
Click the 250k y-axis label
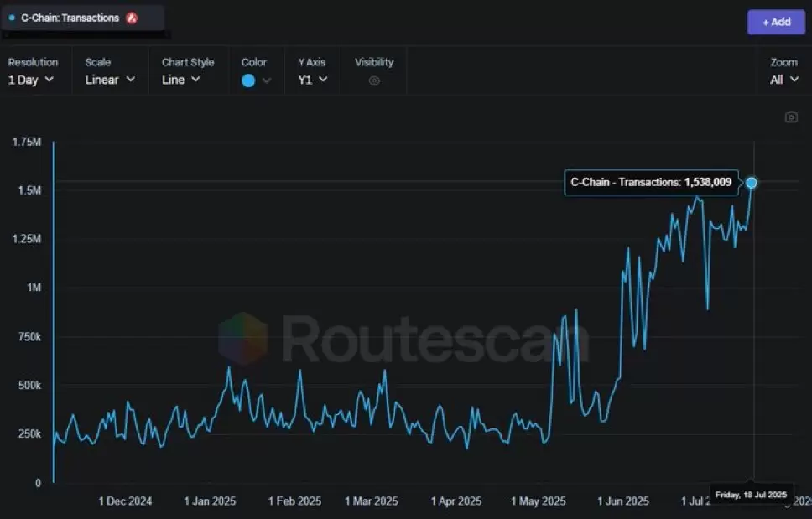click(x=29, y=433)
